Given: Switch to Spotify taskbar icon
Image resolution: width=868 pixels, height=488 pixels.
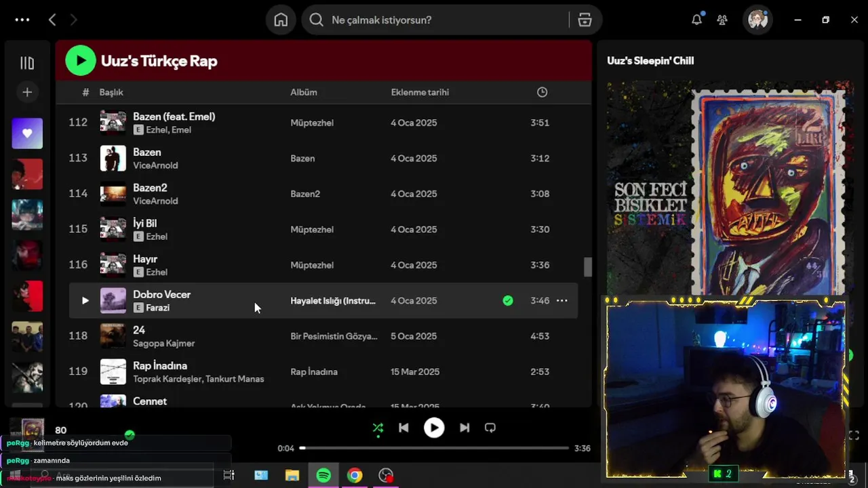Looking at the screenshot, I should coord(323,475).
